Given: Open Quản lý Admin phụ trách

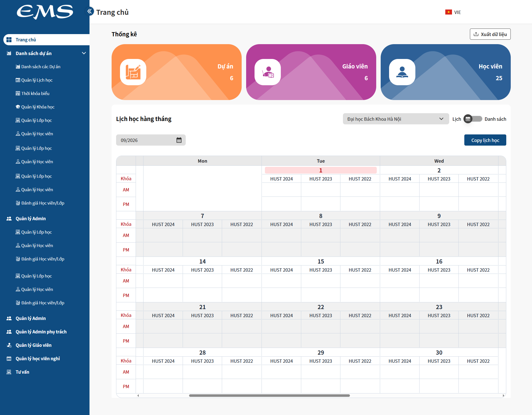Looking at the screenshot, I should (x=41, y=332).
